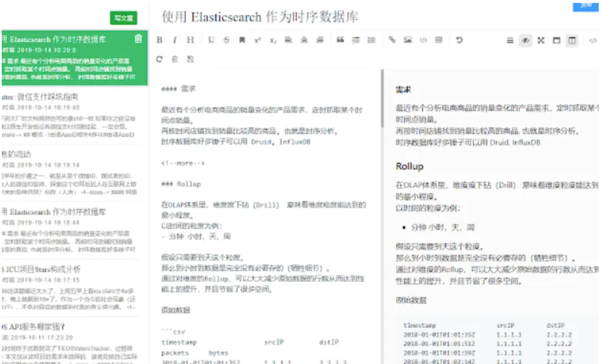Insert an unordered bullet list
Viewport: 601px width, 364px height.
pos(371,40)
